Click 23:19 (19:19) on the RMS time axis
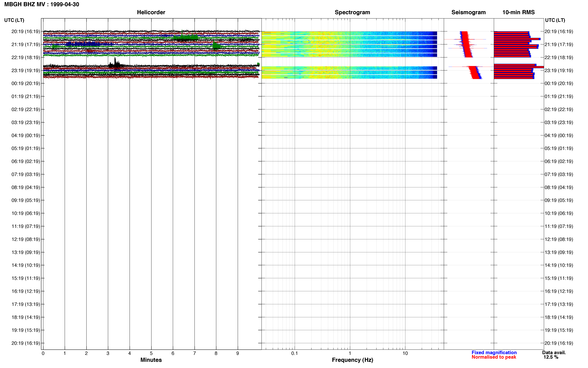Screen dimensions: 588x368 pos(559,70)
